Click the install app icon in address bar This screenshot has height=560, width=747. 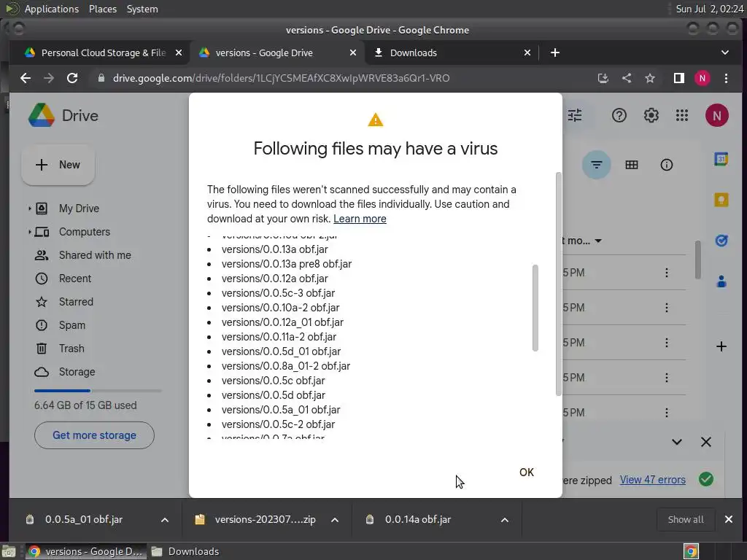click(x=603, y=78)
